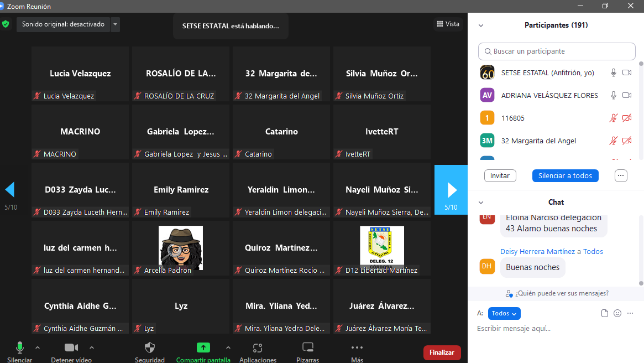The width and height of the screenshot is (644, 363).
Task: Open Todos recipient dropdown in chat
Action: pyautogui.click(x=504, y=313)
